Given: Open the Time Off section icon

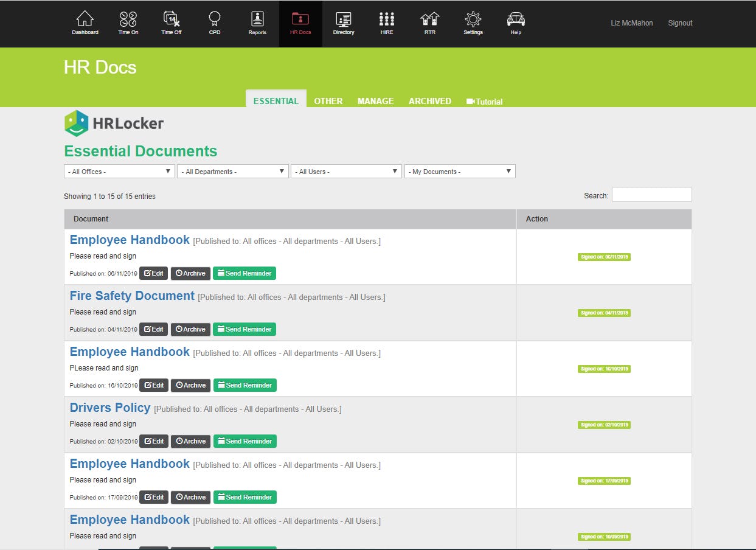Looking at the screenshot, I should 171,23.
